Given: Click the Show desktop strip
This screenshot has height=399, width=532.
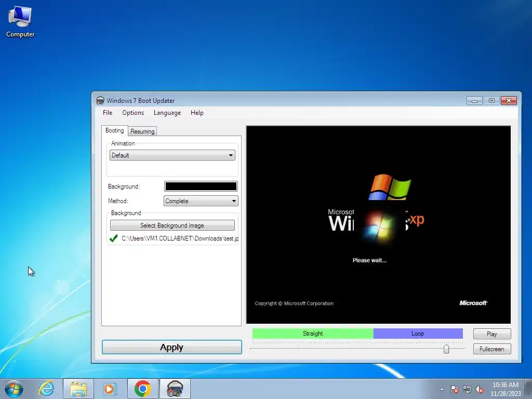Looking at the screenshot, I should 528,389.
